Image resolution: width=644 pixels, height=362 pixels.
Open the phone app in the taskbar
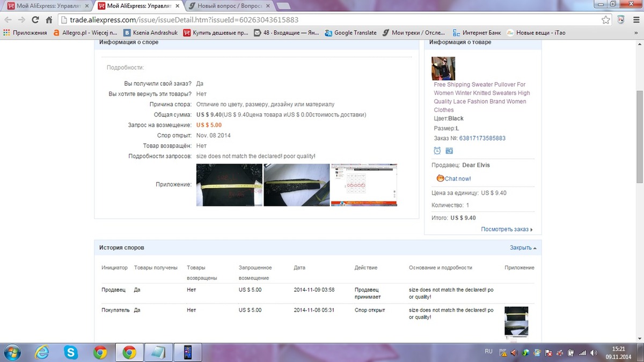point(189,352)
